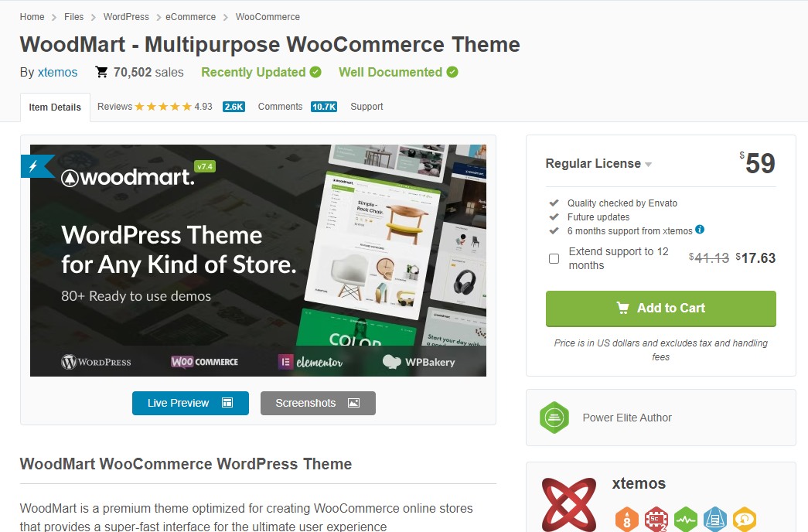
Task: Open the Live Preview button
Action: tap(190, 403)
